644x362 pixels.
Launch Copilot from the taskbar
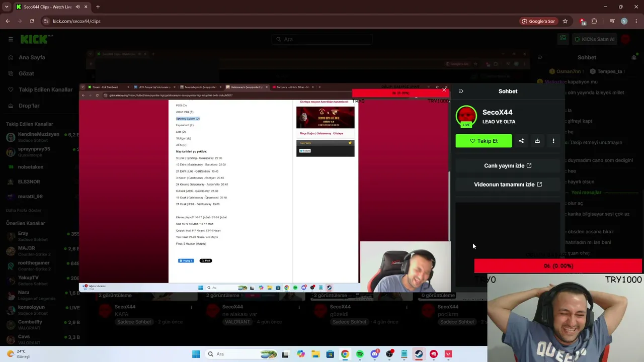click(300, 354)
